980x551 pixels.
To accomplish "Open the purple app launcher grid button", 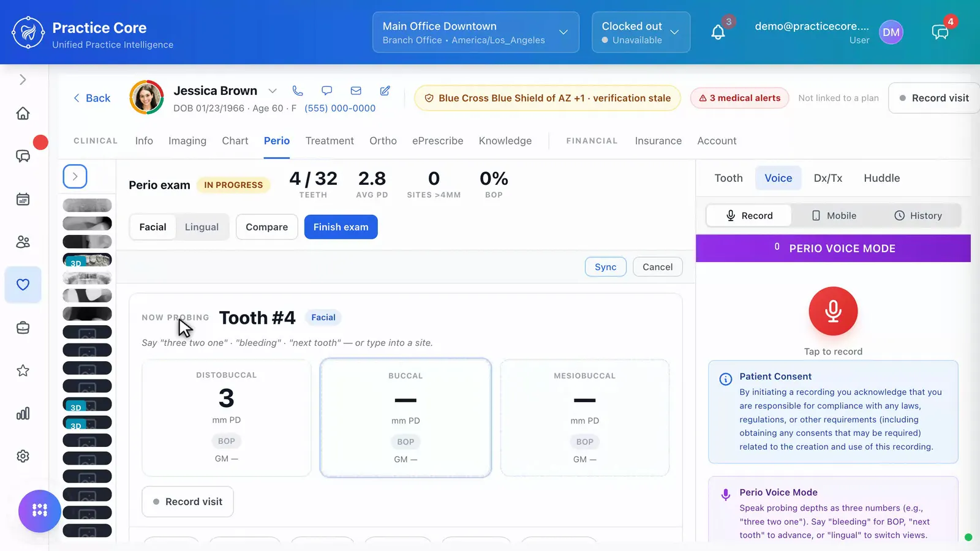I will [x=40, y=511].
